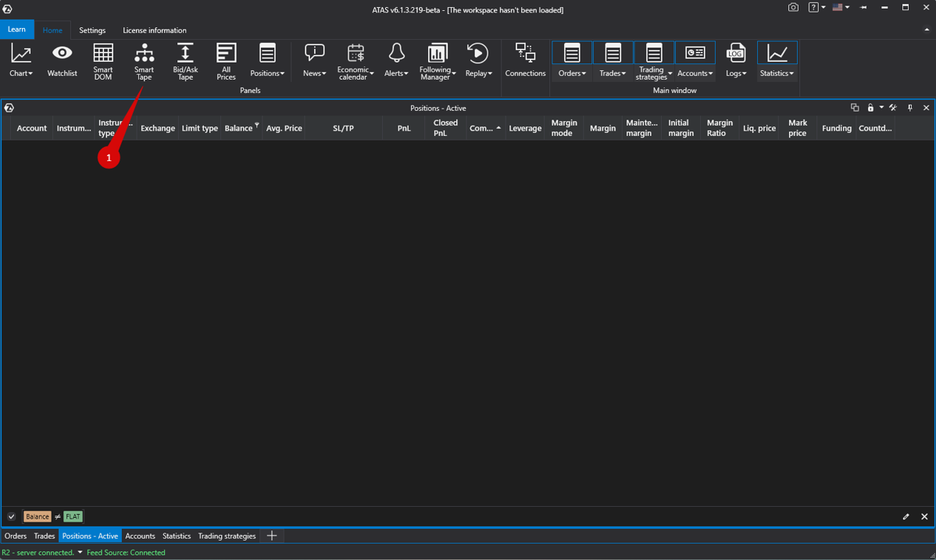Viewport: 936px width, 560px height.
Task: Expand the help dropdown arrow
Action: pos(823,7)
